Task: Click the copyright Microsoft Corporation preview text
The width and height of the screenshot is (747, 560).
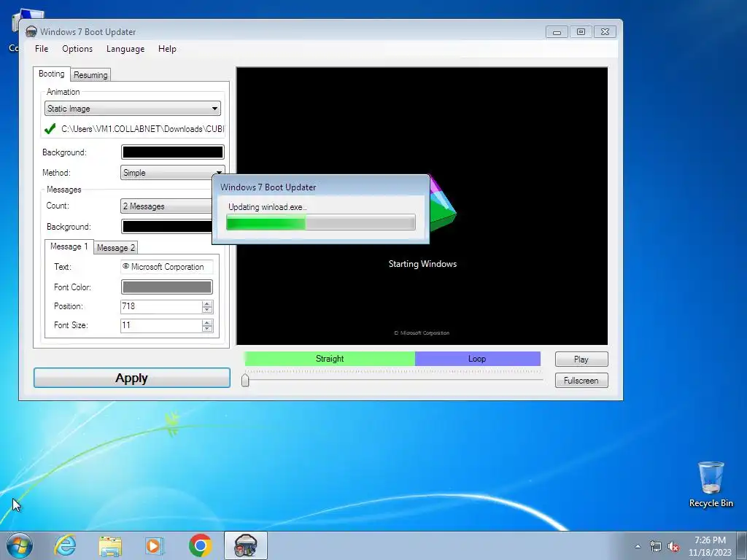Action: tap(422, 332)
